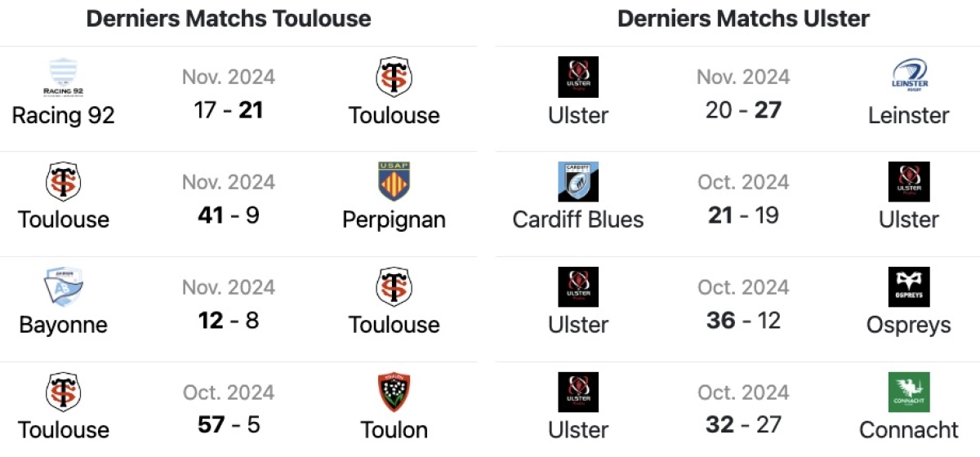Open the Ulster 36 - 12 Ospreys result
Screen dimensions: 980x457
[x=743, y=320]
